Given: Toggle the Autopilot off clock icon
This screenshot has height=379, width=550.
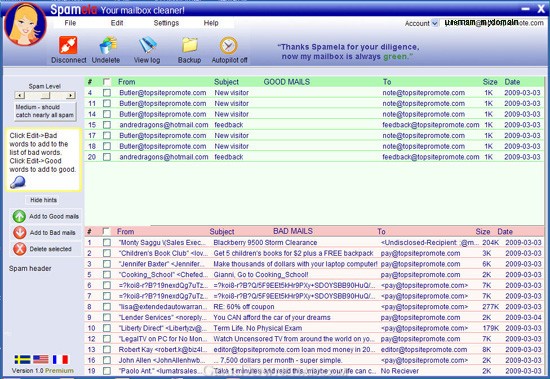Looking at the screenshot, I should 228,46.
